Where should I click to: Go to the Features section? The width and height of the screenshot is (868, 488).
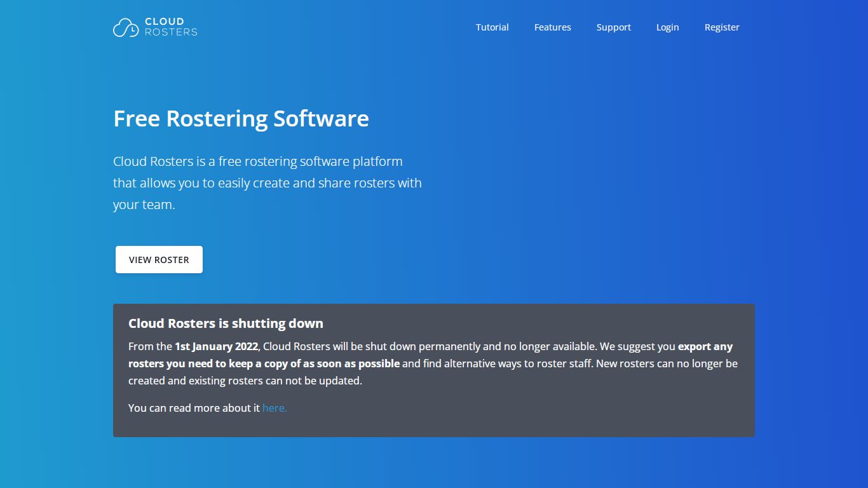553,27
